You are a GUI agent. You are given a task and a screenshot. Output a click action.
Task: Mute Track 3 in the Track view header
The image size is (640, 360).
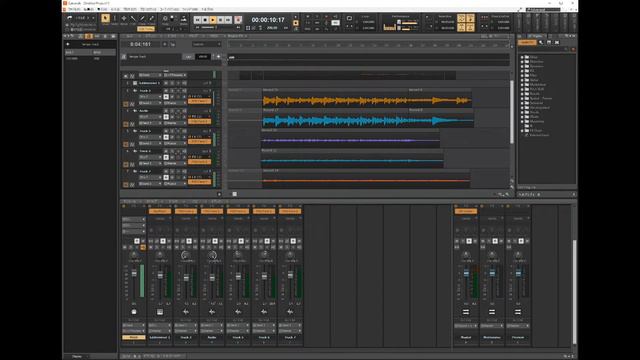[x=166, y=91]
